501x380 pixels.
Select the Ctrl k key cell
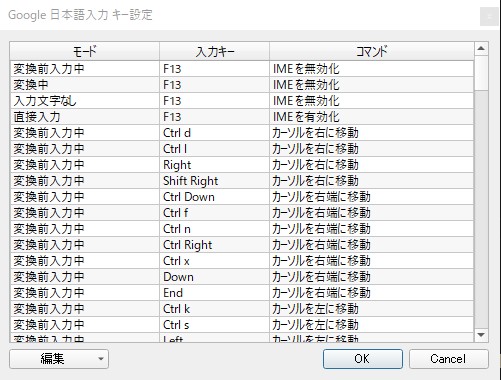pos(214,309)
